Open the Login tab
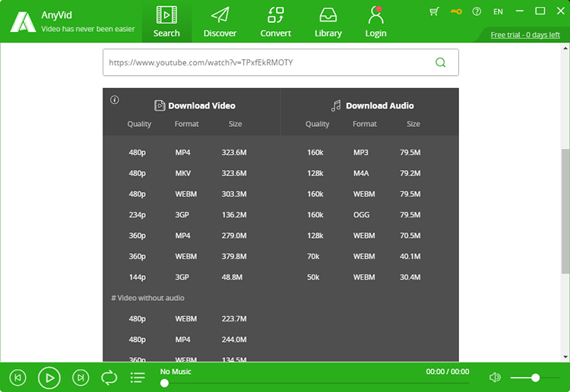Screen dimensions: 570x392 [375, 22]
